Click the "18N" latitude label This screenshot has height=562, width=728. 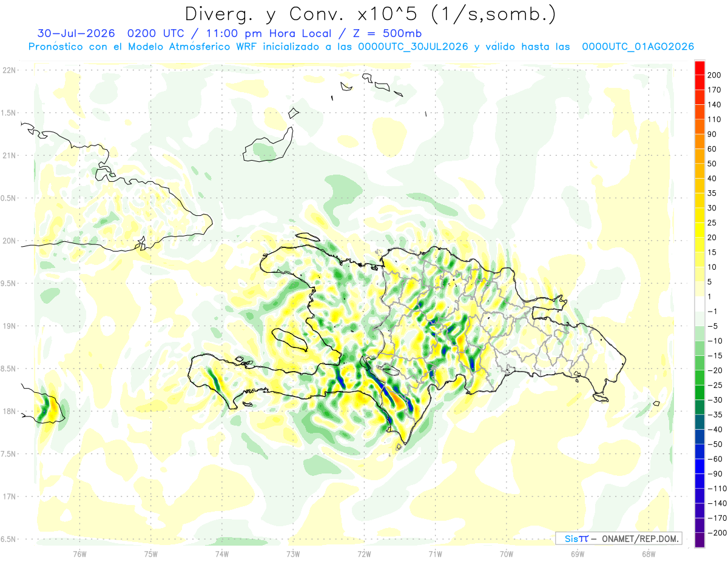tap(8, 411)
